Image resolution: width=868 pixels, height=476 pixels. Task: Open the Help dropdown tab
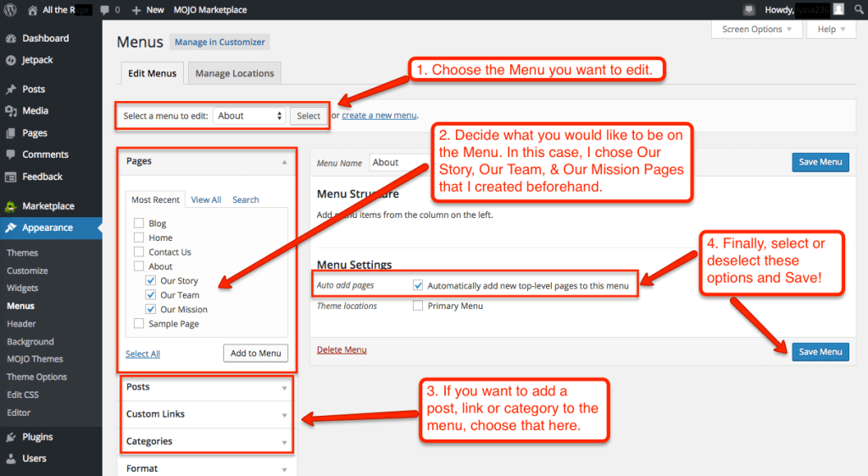pyautogui.click(x=832, y=30)
